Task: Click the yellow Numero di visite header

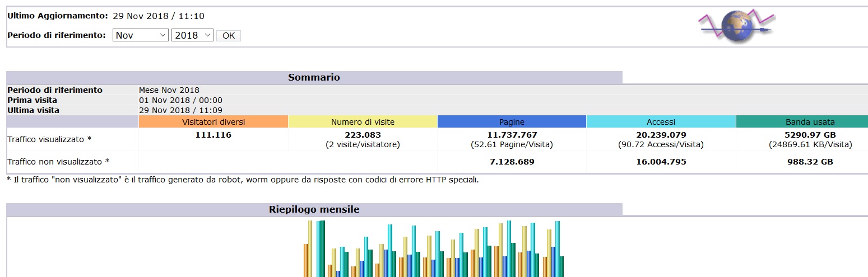Action: click(x=363, y=122)
